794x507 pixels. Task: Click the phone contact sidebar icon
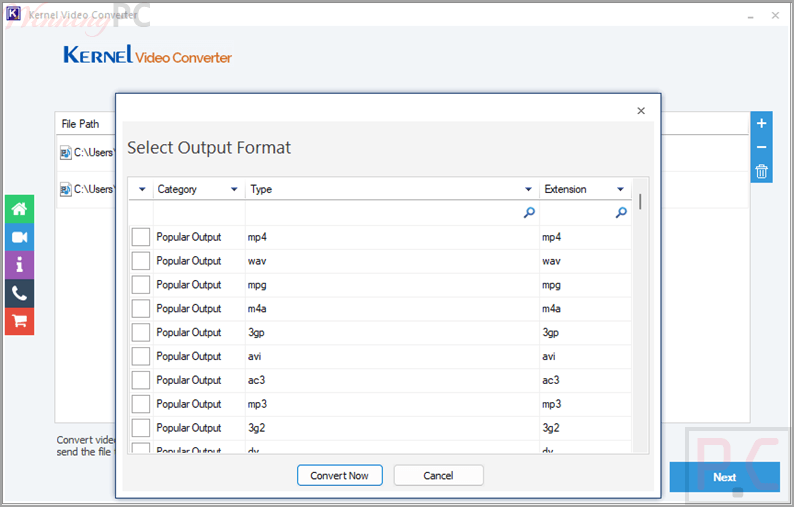(19, 293)
